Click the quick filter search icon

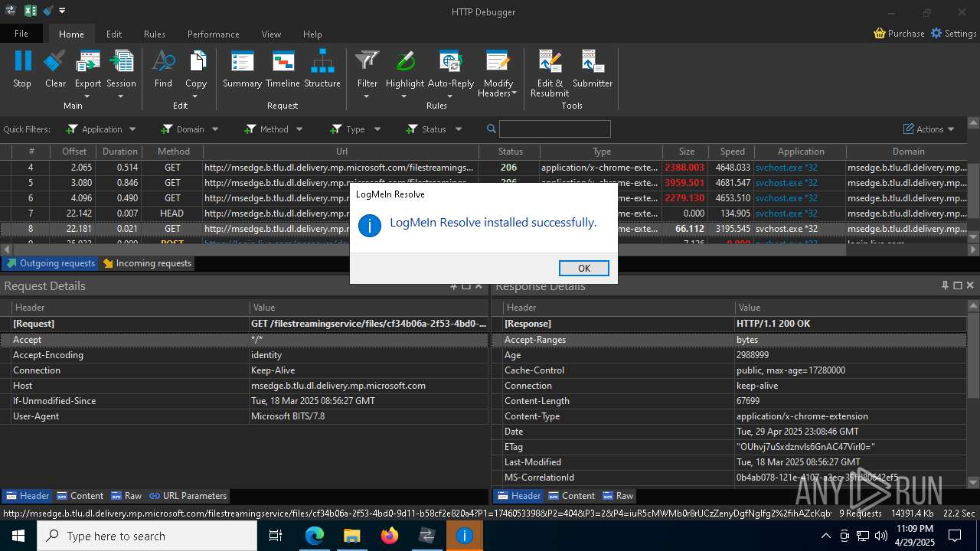click(x=492, y=129)
